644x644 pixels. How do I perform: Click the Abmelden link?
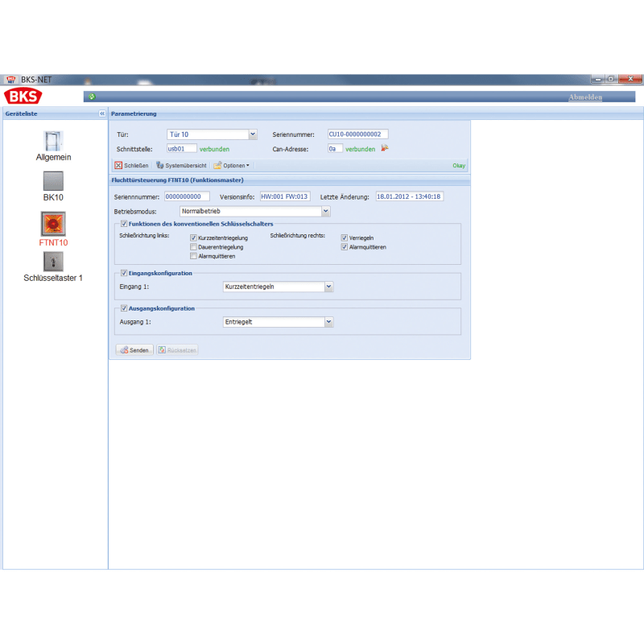coord(584,97)
